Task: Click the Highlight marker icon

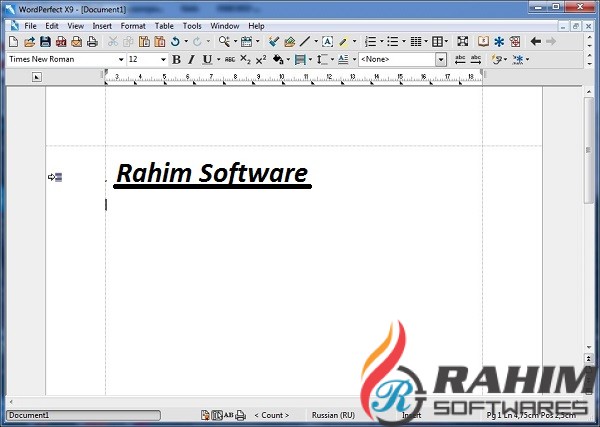Action: coord(343,41)
